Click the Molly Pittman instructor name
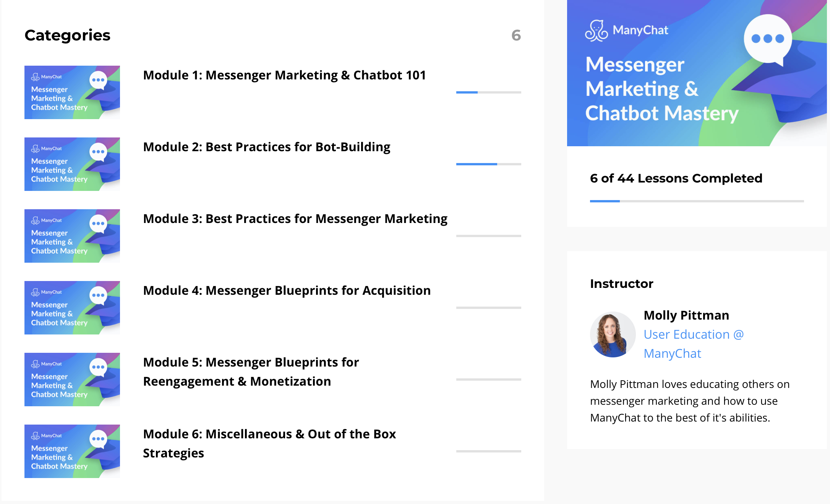This screenshot has height=504, width=830. [x=686, y=315]
